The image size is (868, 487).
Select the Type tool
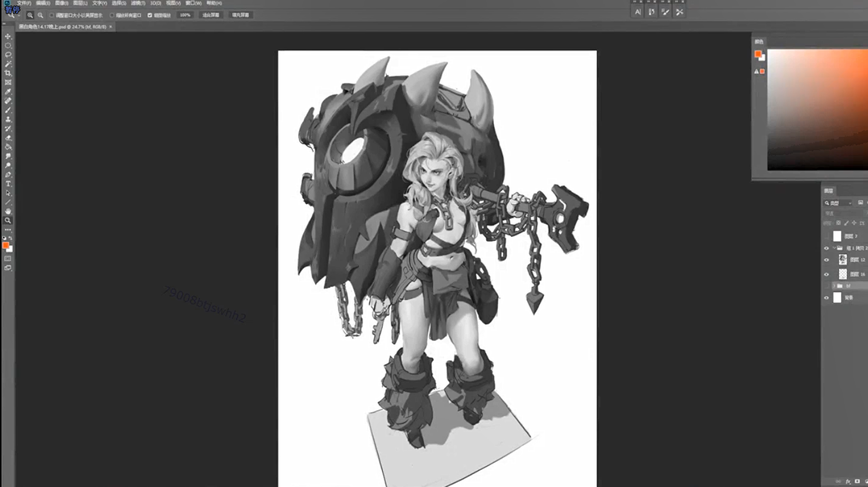pos(8,183)
